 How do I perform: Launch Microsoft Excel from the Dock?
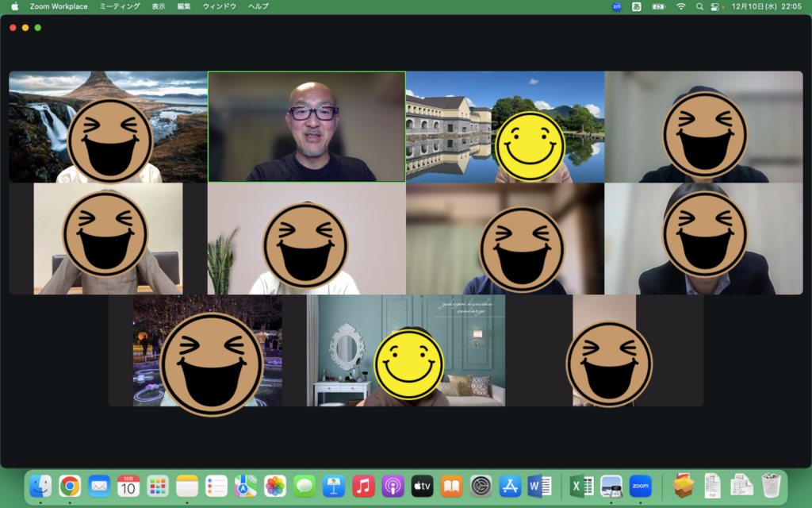(582, 486)
